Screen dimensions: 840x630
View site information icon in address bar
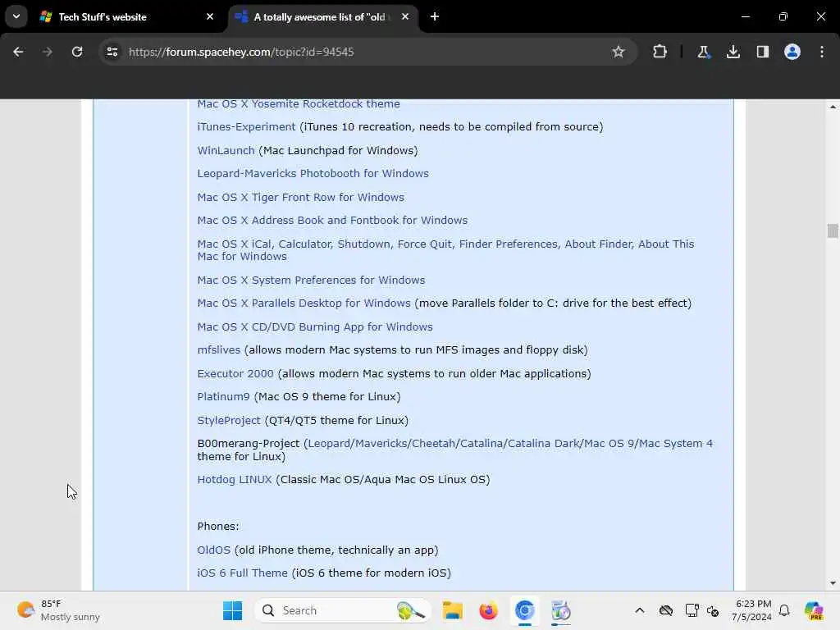[x=112, y=52]
